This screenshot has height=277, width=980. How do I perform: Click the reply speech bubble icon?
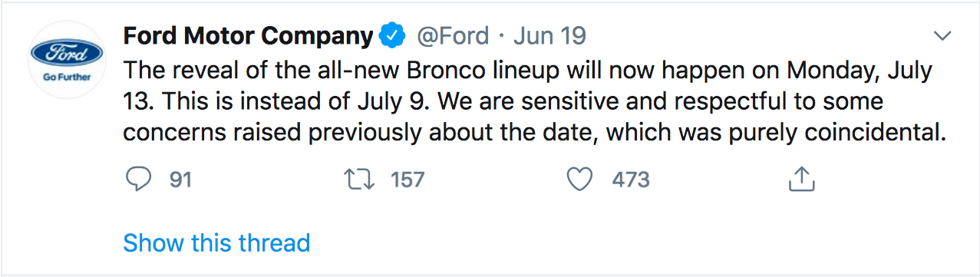point(138,180)
